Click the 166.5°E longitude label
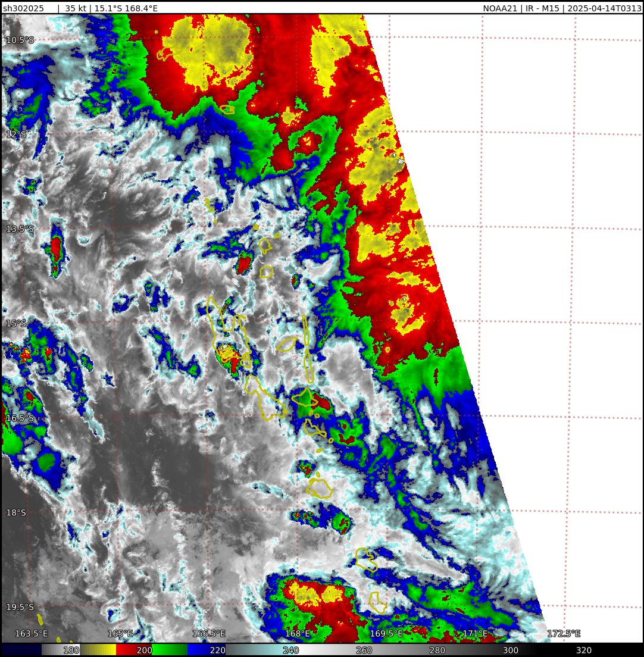This screenshot has width=644, height=657. [209, 633]
